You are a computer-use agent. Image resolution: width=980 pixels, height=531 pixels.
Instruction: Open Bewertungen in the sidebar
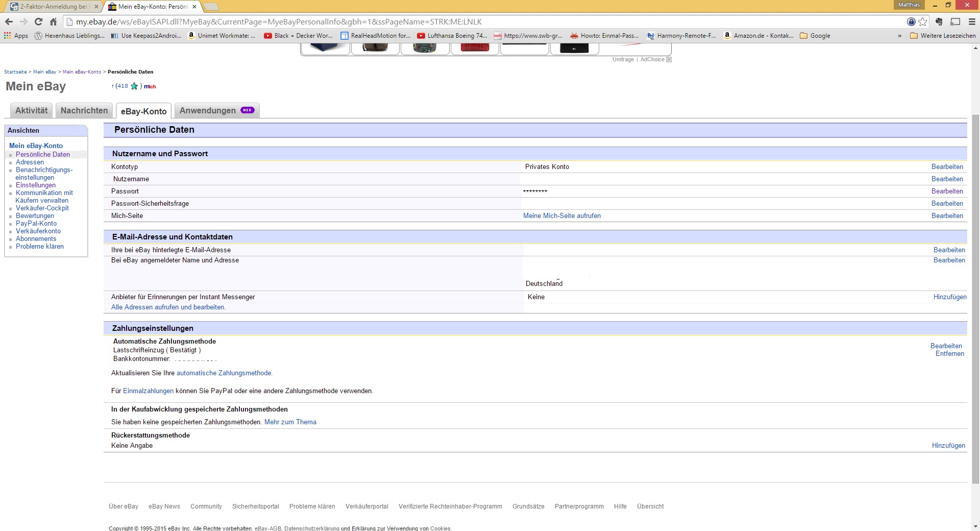35,215
